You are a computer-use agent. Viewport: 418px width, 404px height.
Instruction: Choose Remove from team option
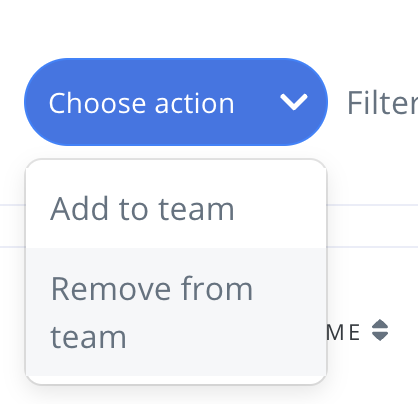coord(176,312)
